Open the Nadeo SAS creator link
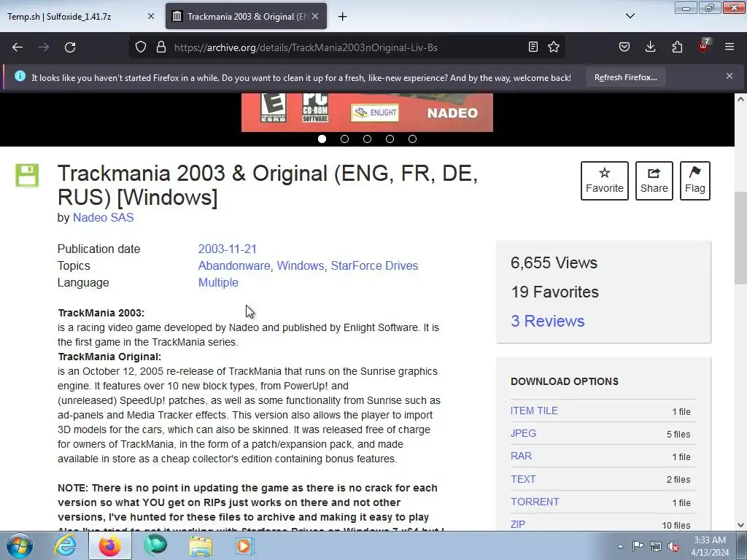Image resolution: width=747 pixels, height=560 pixels. click(x=103, y=217)
